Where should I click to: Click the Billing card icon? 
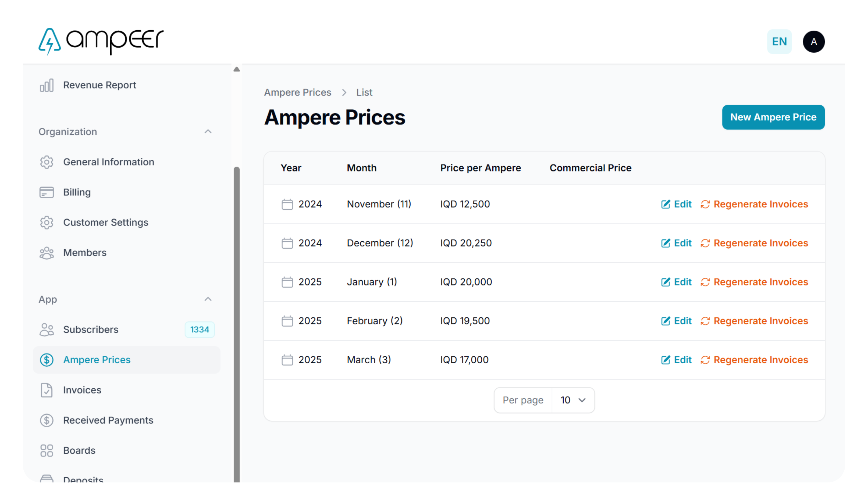point(46,192)
